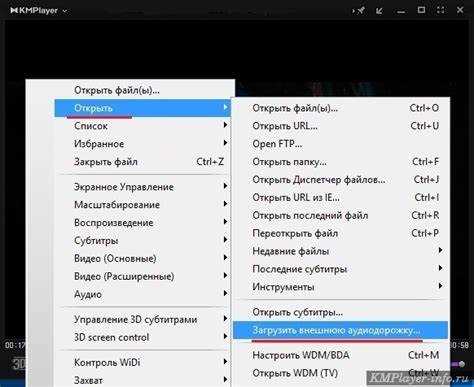Expand the Последние субтитры submenu

tap(340, 269)
